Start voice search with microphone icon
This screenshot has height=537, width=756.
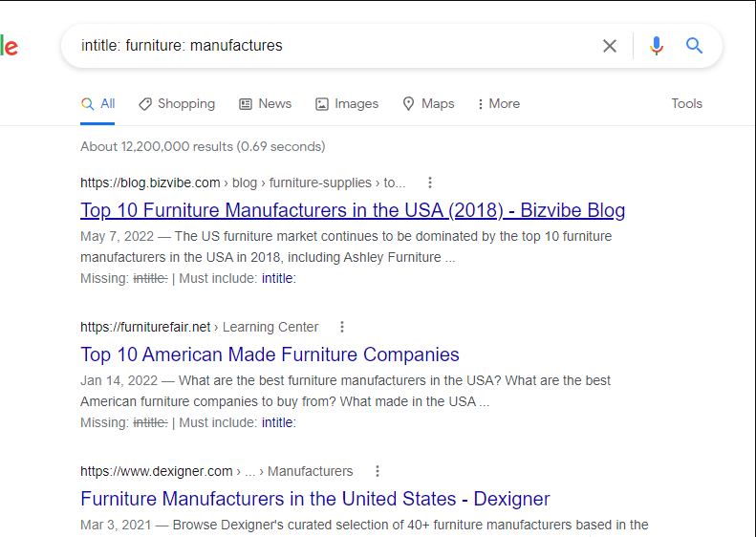point(656,46)
